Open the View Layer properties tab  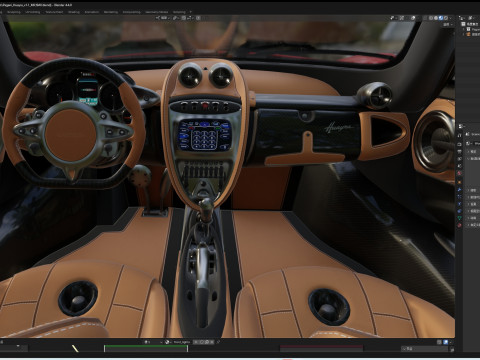click(460, 159)
